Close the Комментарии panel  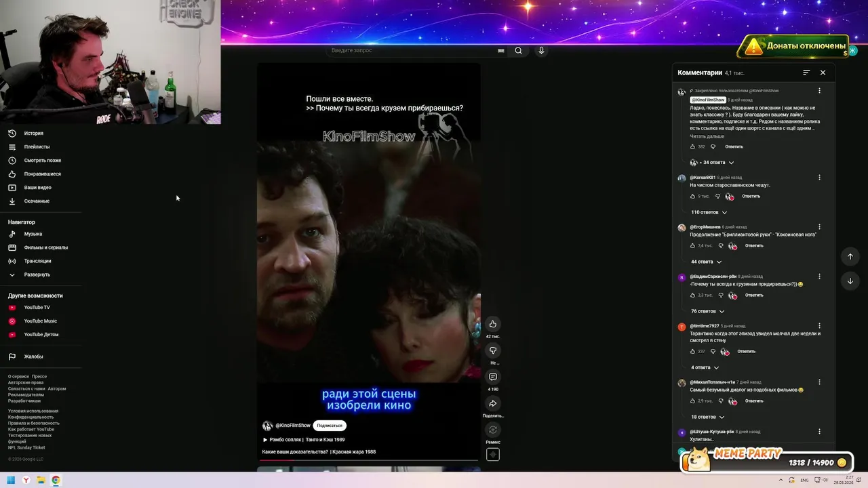pos(823,73)
